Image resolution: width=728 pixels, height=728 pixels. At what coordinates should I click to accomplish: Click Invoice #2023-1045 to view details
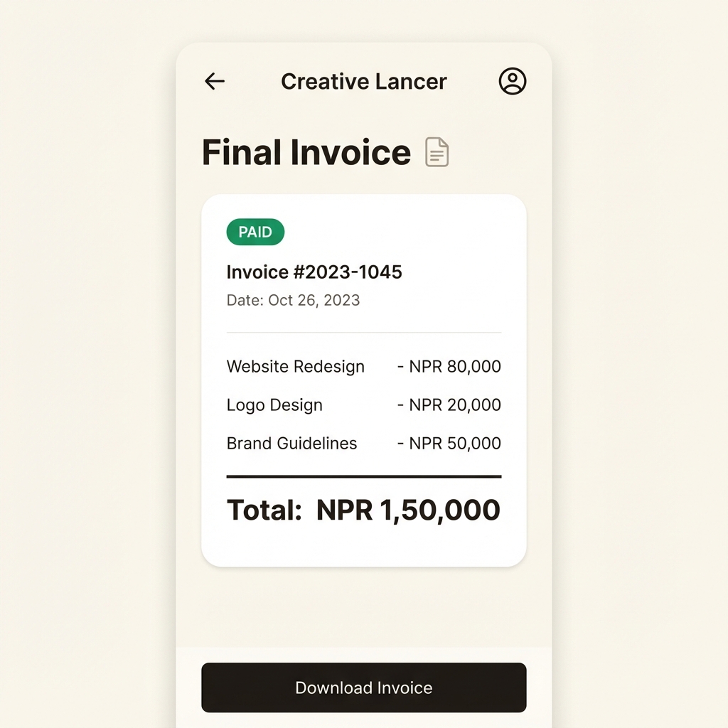click(314, 272)
